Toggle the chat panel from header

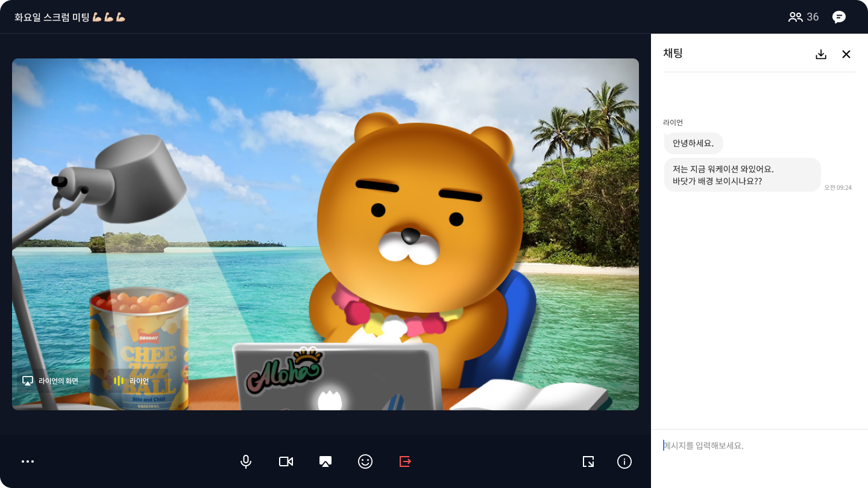839,17
